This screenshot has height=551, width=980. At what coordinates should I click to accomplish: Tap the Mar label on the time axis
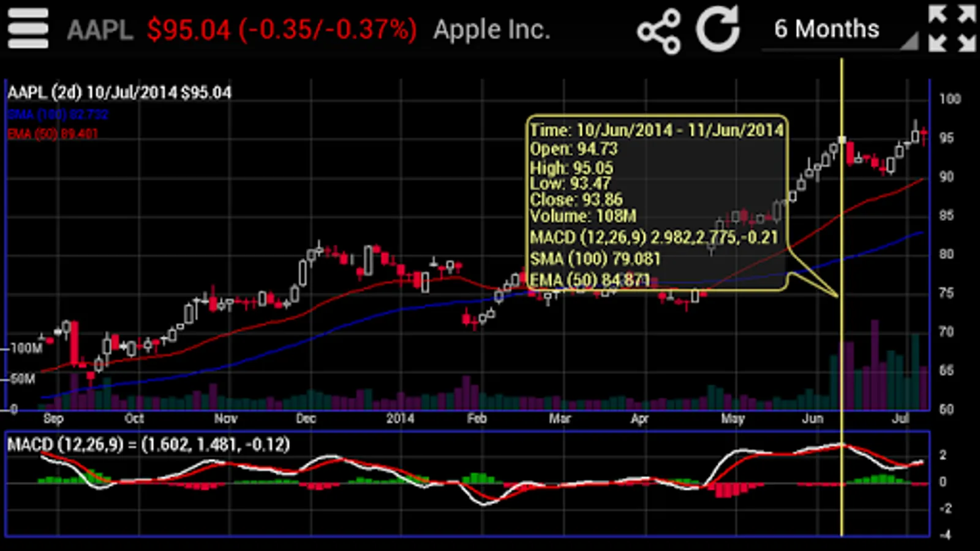[559, 419]
